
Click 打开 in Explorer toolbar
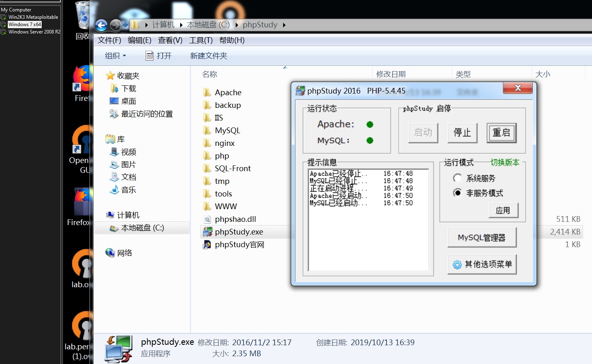(x=159, y=56)
